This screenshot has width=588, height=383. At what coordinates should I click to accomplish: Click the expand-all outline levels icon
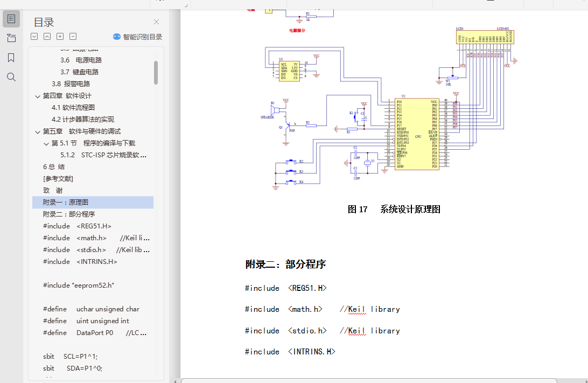(x=34, y=37)
